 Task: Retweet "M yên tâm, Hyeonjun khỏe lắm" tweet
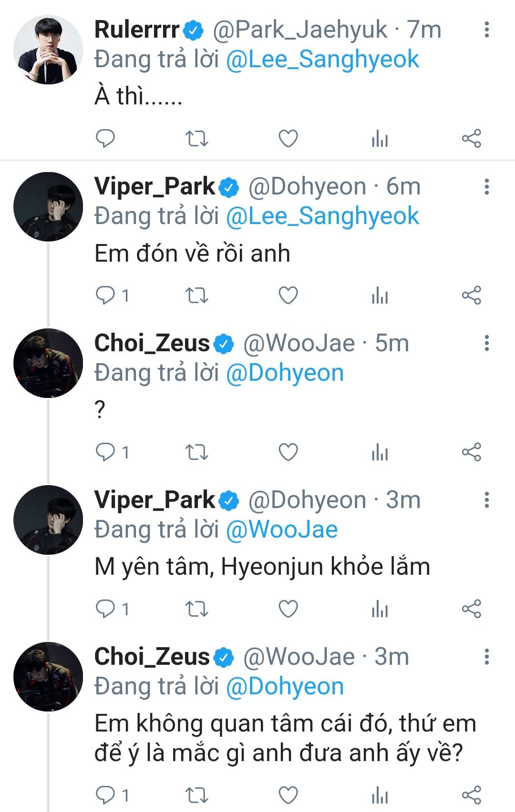[x=196, y=609]
